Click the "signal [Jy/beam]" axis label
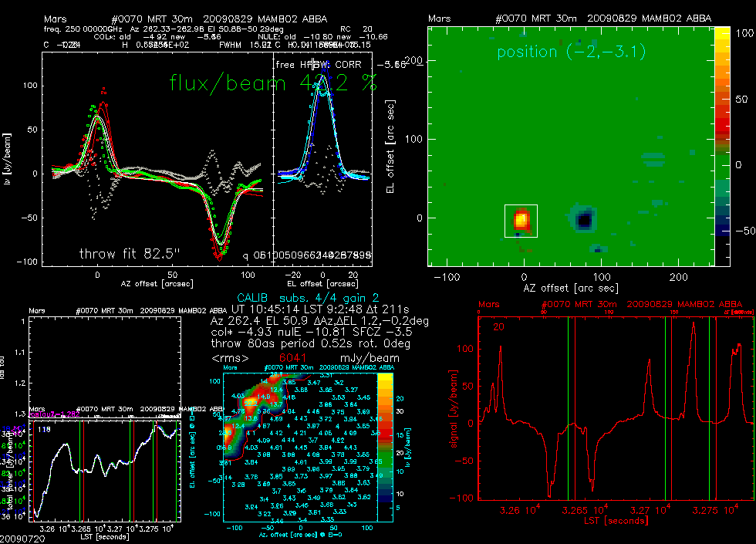The image size is (756, 544). pyautogui.click(x=463, y=422)
